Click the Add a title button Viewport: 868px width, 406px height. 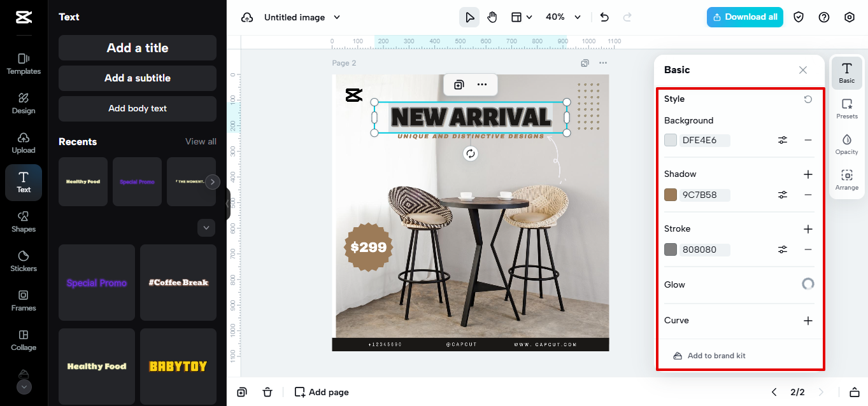(x=137, y=48)
